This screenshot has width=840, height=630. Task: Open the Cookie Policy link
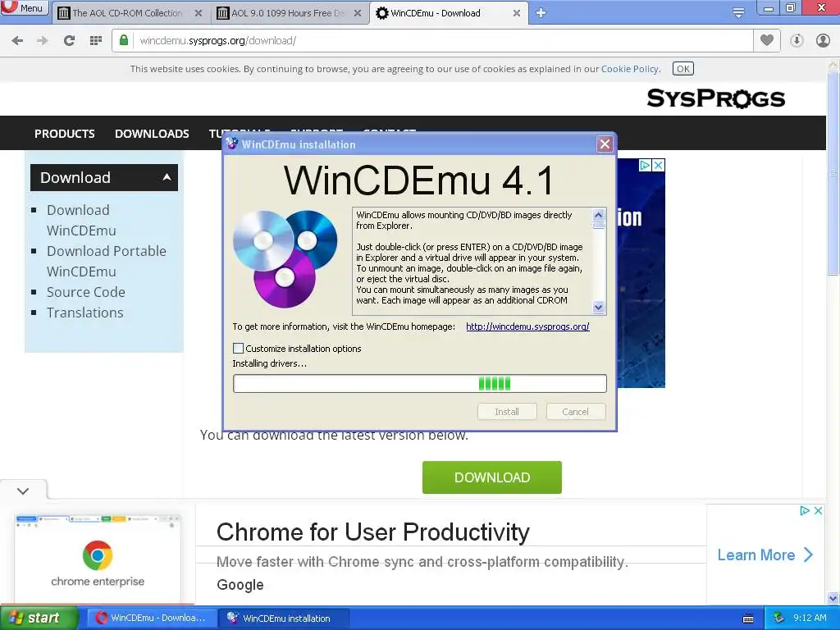(630, 69)
